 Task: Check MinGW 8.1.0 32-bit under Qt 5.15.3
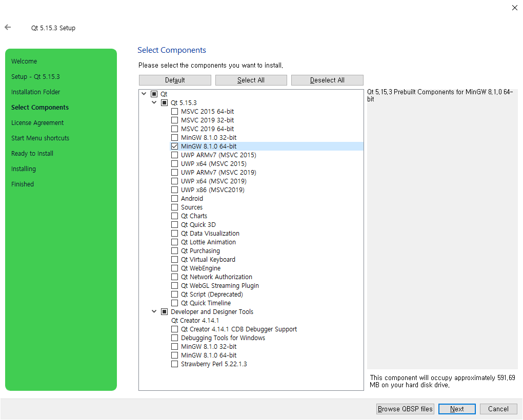174,138
